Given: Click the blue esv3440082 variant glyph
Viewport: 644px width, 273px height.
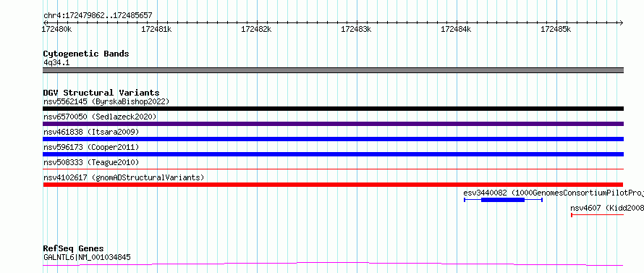Looking at the screenshot, I should tap(503, 200).
